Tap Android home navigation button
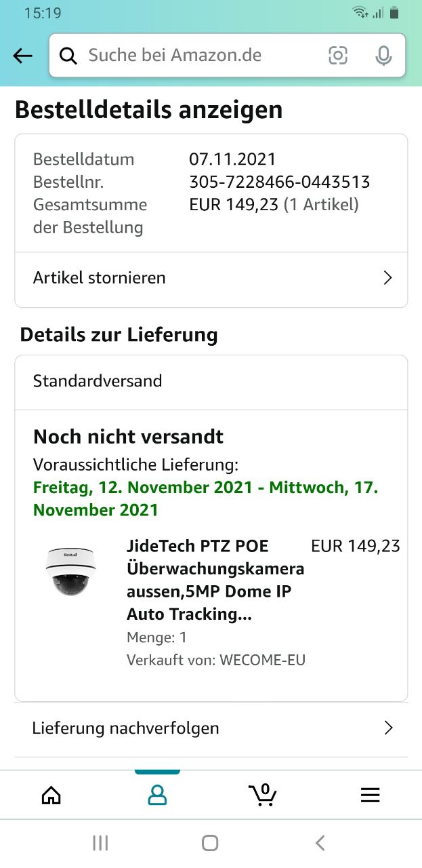The image size is (422, 868). pos(210,843)
